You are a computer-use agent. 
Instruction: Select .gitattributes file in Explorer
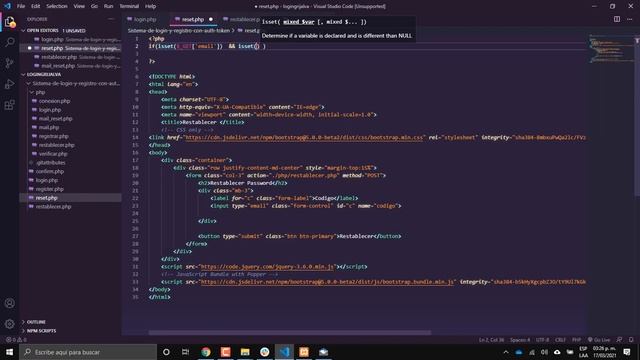click(50, 162)
